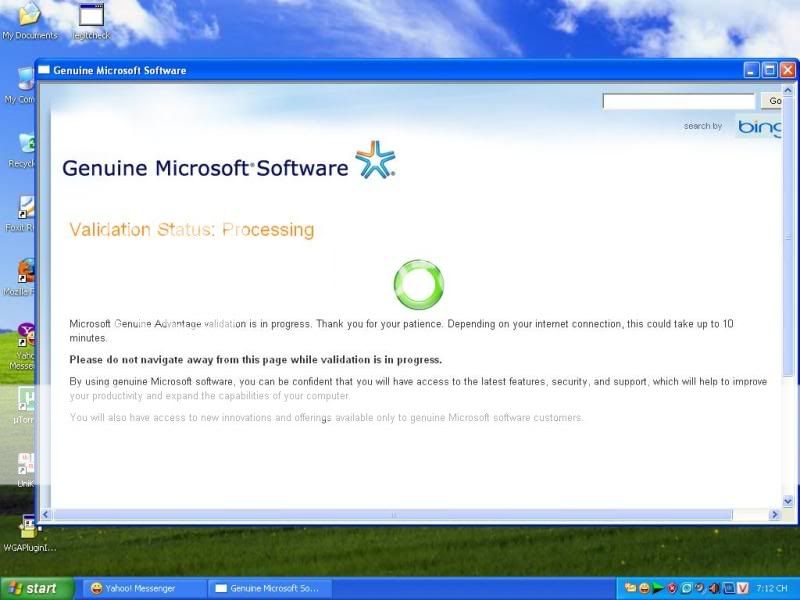
Task: Open the My Computer desktop icon
Action: (x=20, y=85)
